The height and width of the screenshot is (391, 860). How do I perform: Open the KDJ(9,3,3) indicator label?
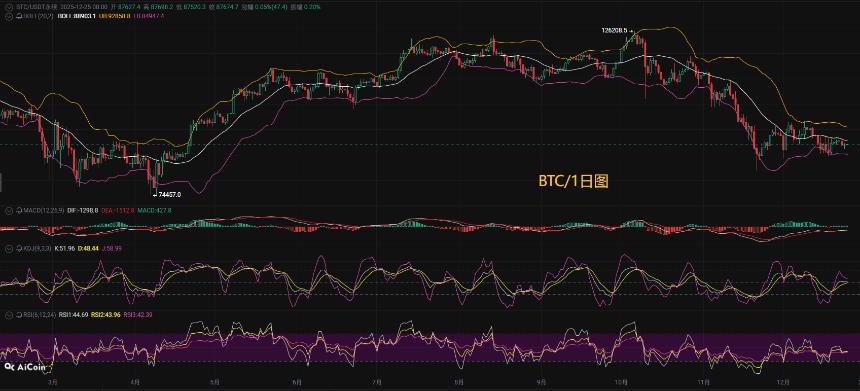point(37,248)
